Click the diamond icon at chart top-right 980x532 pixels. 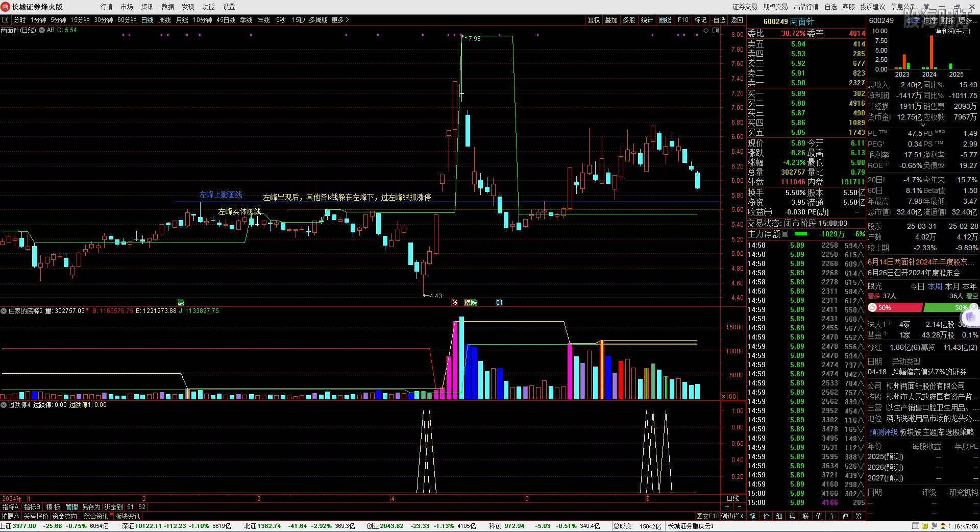[x=706, y=31]
